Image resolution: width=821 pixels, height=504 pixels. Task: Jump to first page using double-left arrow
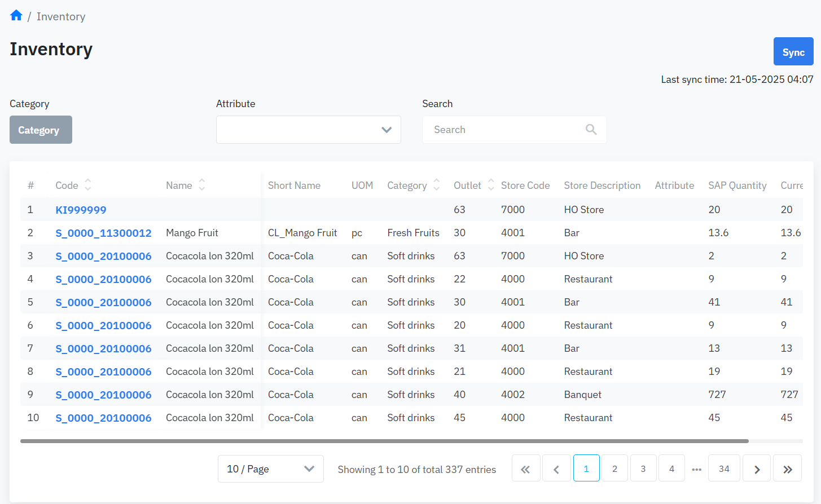525,469
